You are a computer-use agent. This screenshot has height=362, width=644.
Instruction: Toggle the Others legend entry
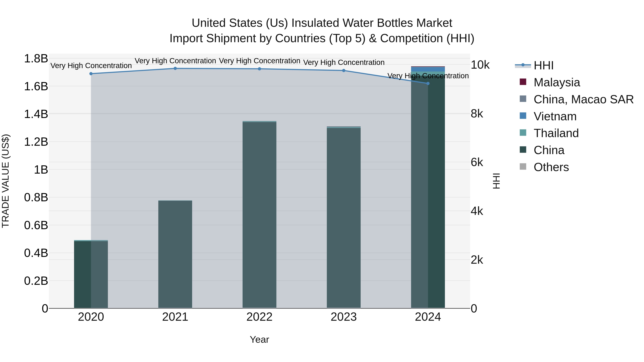(x=544, y=167)
